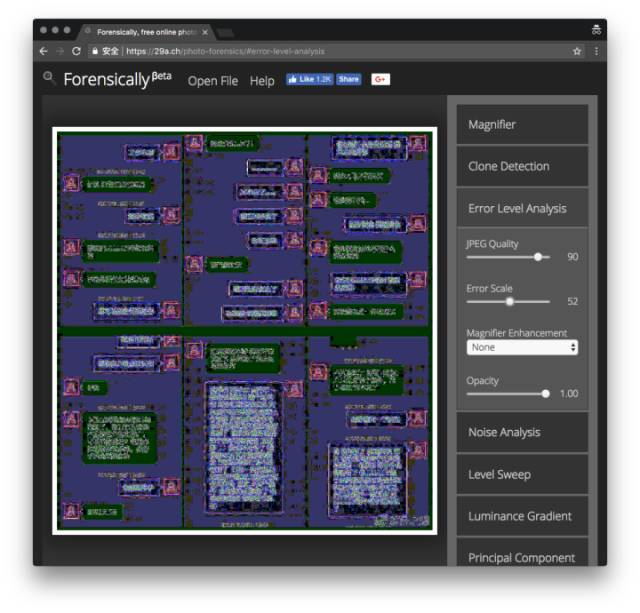This screenshot has height=613, width=640.
Task: Click the Google Plus share icon
Action: [380, 79]
